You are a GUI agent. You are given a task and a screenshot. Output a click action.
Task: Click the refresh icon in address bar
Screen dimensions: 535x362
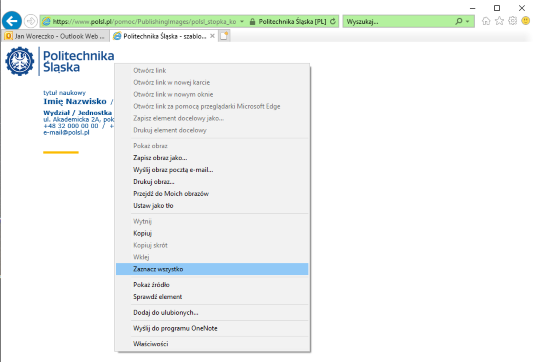pos(333,21)
